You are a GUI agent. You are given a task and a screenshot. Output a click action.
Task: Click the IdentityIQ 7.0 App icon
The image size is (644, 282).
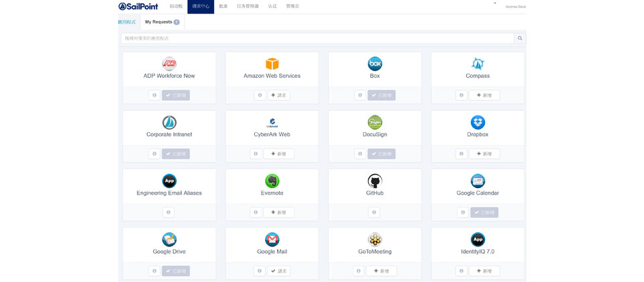478,240
